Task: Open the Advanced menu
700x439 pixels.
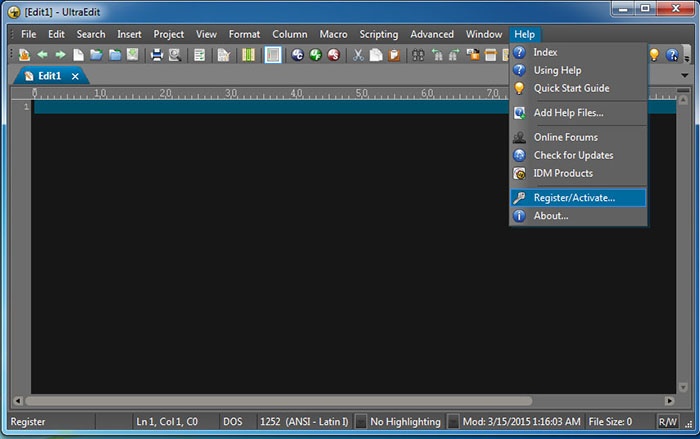Action: tap(432, 34)
